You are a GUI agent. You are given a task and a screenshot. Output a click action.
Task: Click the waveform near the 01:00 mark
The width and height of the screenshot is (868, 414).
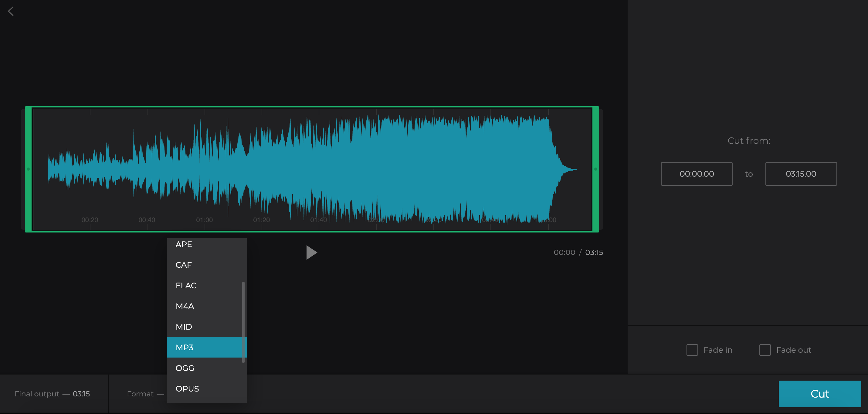(205, 168)
